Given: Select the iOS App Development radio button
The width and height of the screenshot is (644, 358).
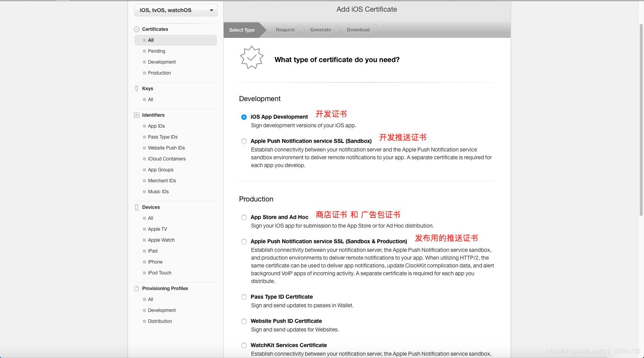Looking at the screenshot, I should [x=244, y=117].
